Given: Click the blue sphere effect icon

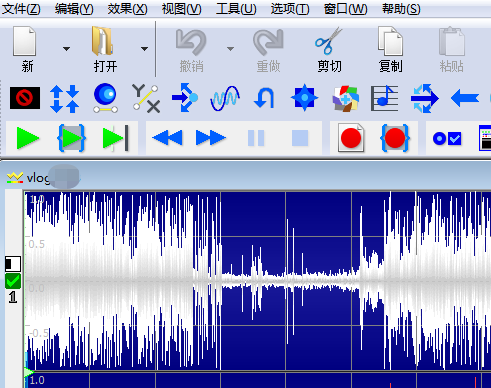Looking at the screenshot, I should tap(105, 98).
